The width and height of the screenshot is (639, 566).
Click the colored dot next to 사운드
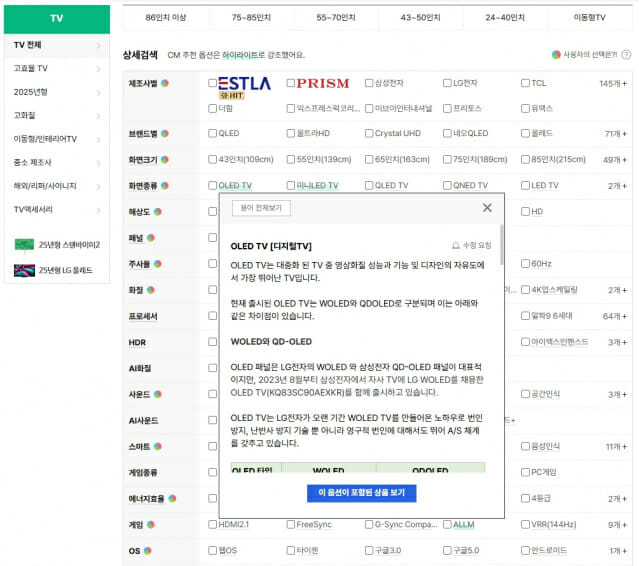(x=158, y=394)
